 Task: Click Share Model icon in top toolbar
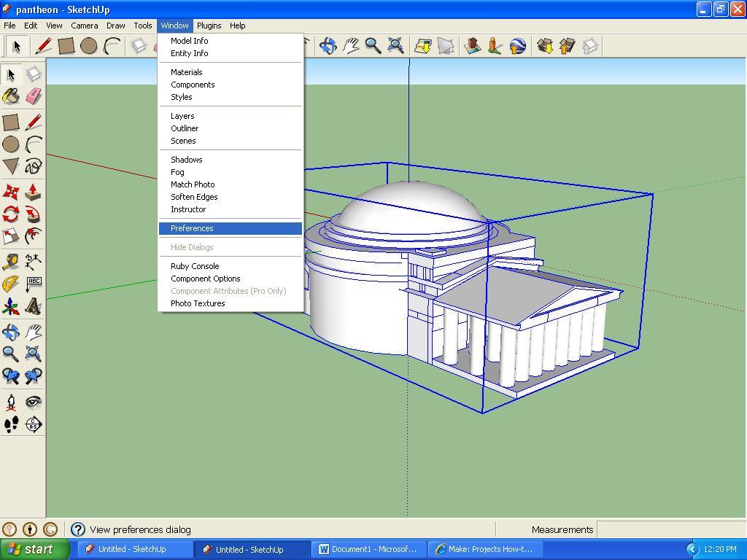(567, 46)
